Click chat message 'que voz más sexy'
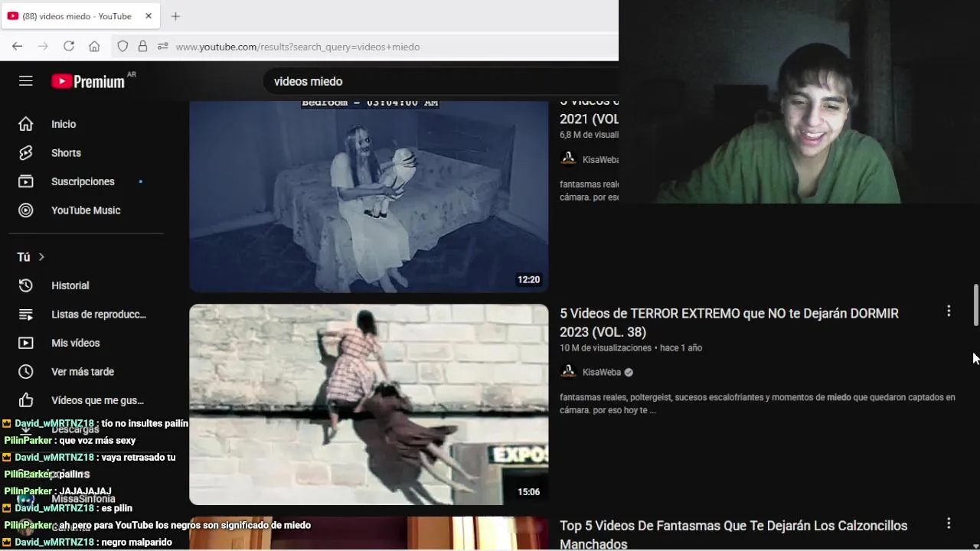Image resolution: width=980 pixels, height=551 pixels. (x=97, y=441)
